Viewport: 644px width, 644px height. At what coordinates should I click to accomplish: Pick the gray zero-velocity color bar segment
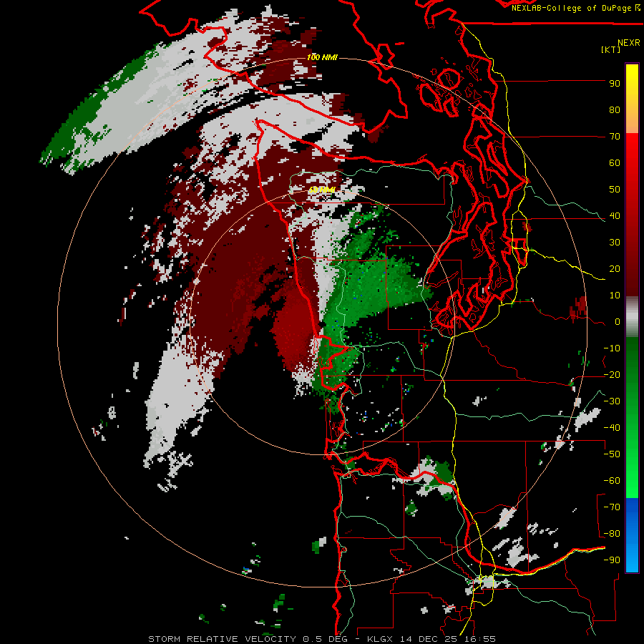(x=632, y=318)
